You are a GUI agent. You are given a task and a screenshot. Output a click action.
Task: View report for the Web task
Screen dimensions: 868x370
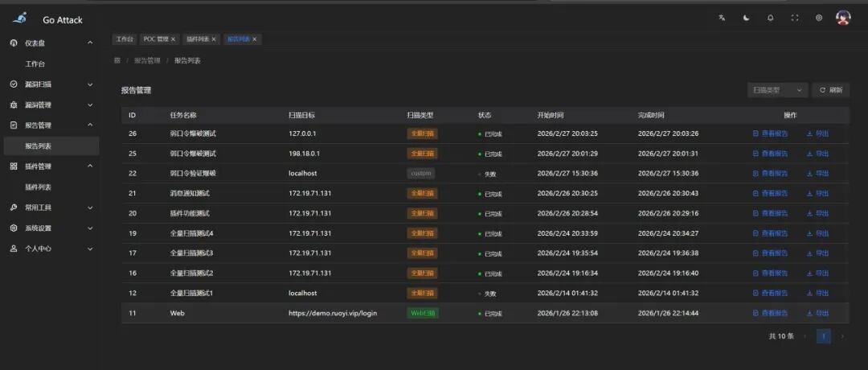click(x=770, y=313)
